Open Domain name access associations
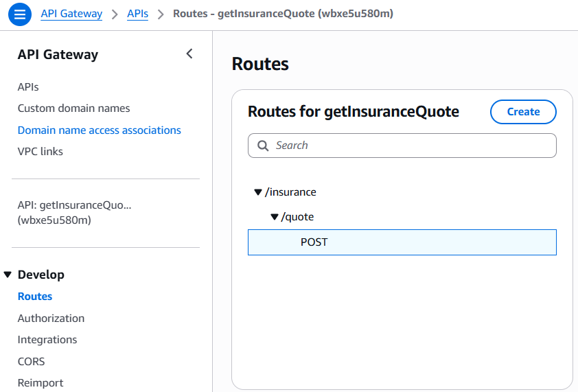 click(x=99, y=130)
